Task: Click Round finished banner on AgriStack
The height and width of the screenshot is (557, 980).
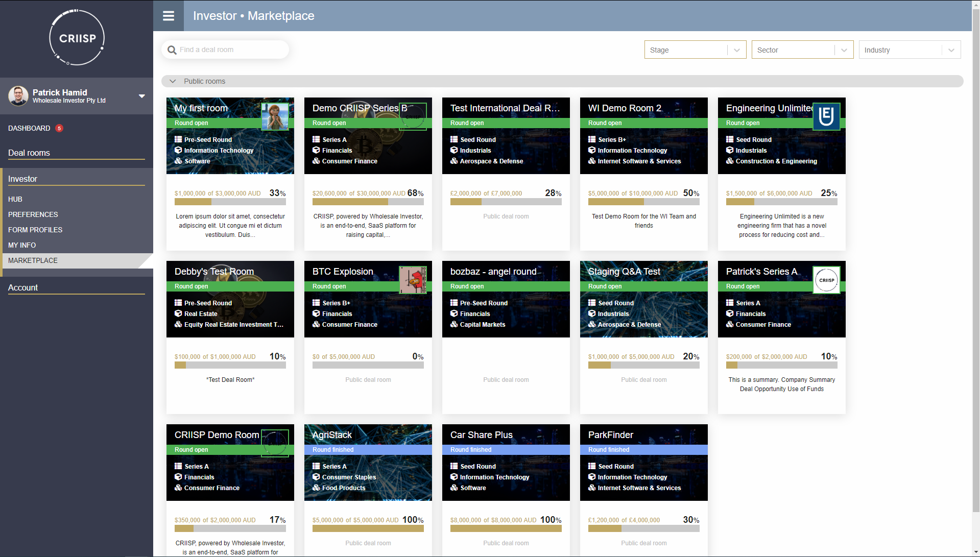Action: tap(368, 450)
